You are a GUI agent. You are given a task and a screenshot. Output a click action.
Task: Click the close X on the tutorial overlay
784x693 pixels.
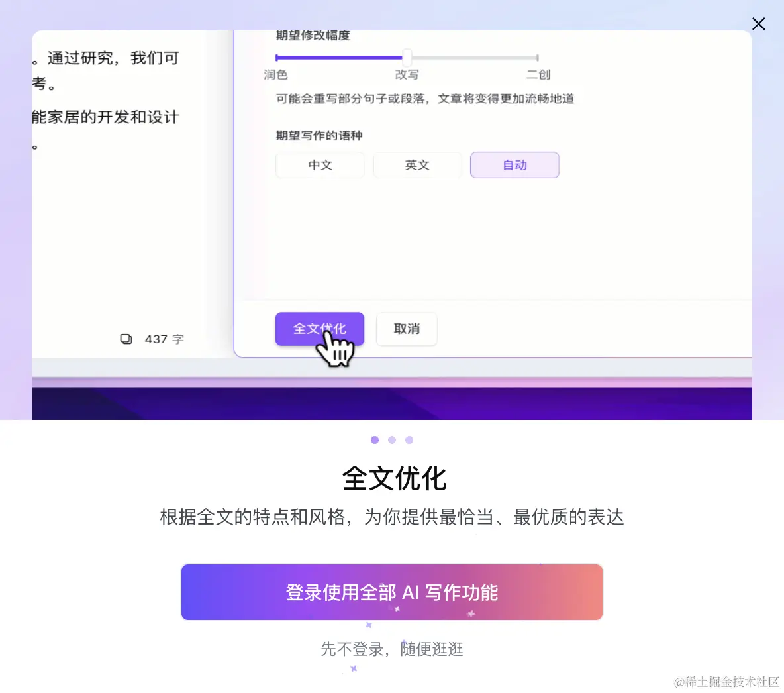click(x=758, y=24)
